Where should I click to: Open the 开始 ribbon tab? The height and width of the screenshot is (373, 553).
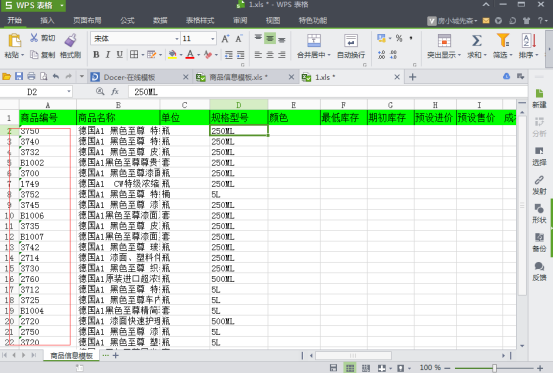(15, 20)
